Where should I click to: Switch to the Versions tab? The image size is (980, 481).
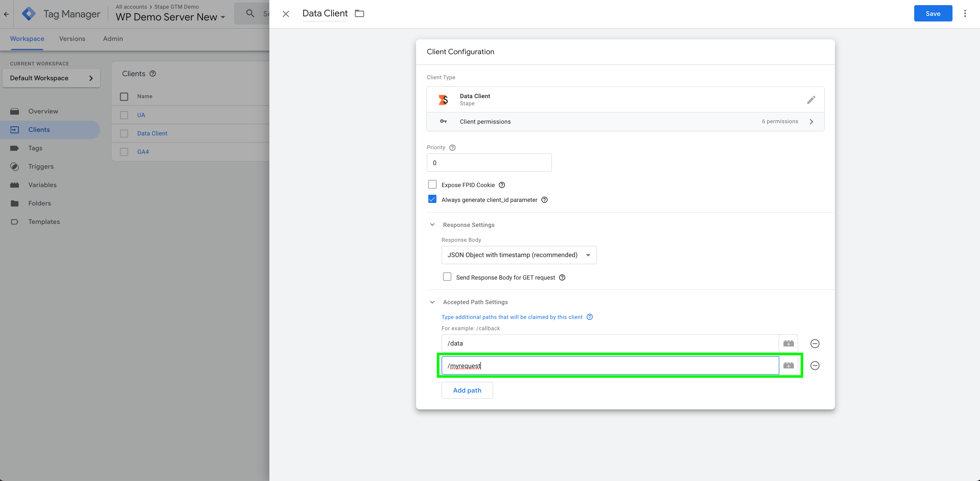click(72, 38)
